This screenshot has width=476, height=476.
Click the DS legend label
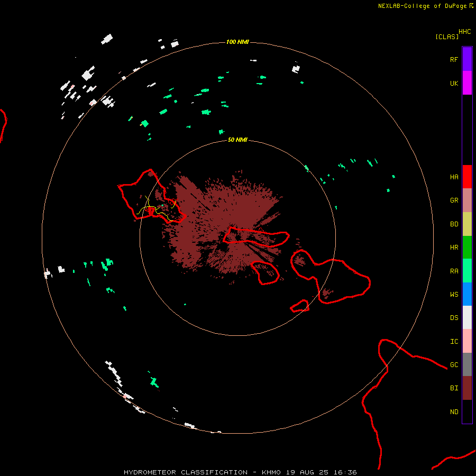454,317
